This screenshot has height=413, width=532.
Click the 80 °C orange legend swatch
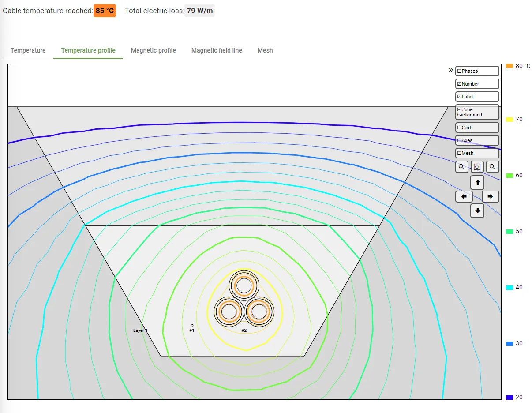[x=510, y=66]
